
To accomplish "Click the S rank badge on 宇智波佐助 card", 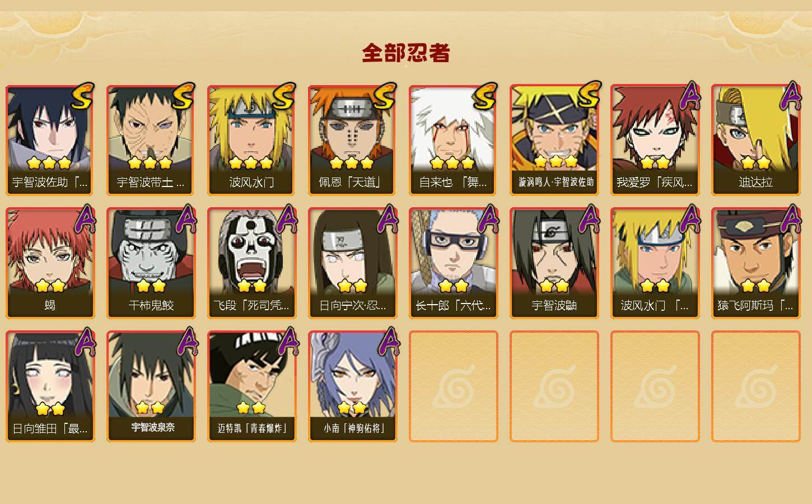I will 83,97.
